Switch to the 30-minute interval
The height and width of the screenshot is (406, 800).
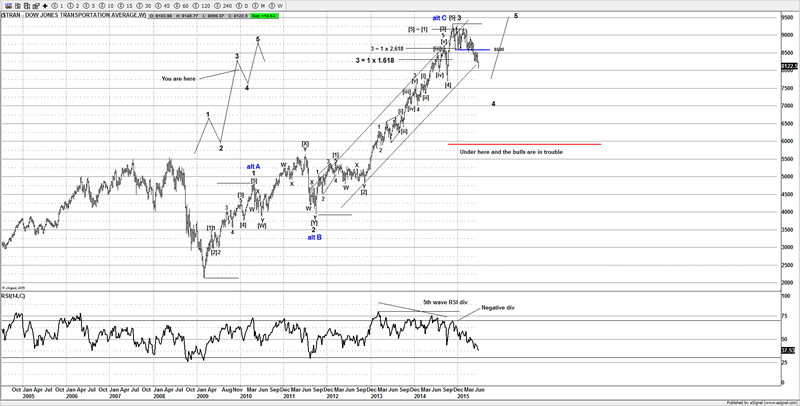click(144, 6)
